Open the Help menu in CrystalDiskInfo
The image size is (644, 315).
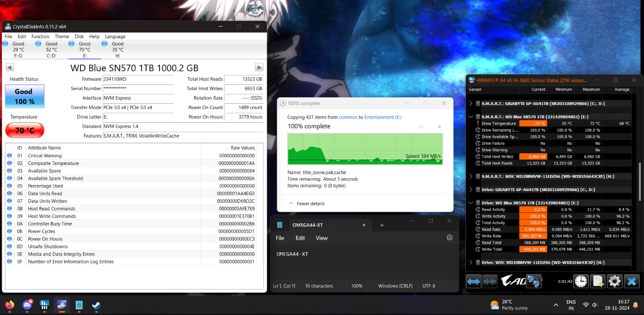[94, 37]
